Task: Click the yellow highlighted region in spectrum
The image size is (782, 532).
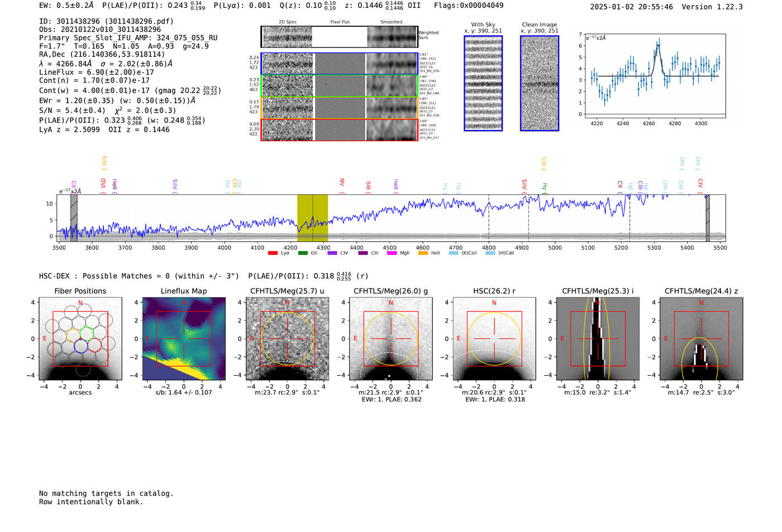Action: [312, 218]
